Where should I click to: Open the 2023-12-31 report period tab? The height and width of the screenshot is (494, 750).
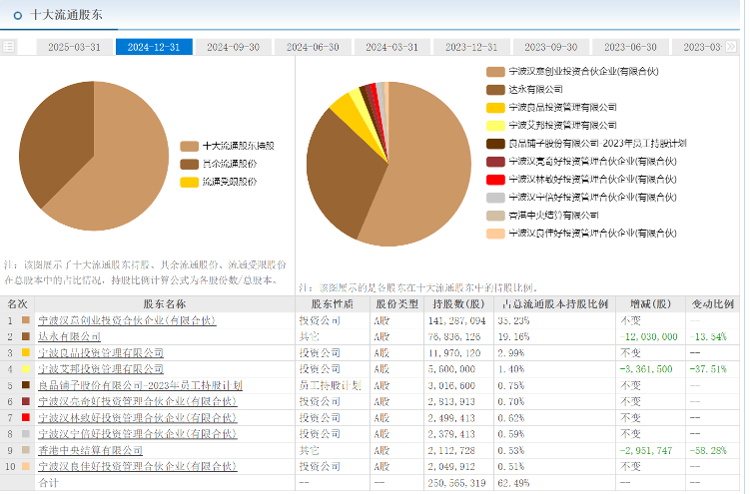click(x=471, y=47)
